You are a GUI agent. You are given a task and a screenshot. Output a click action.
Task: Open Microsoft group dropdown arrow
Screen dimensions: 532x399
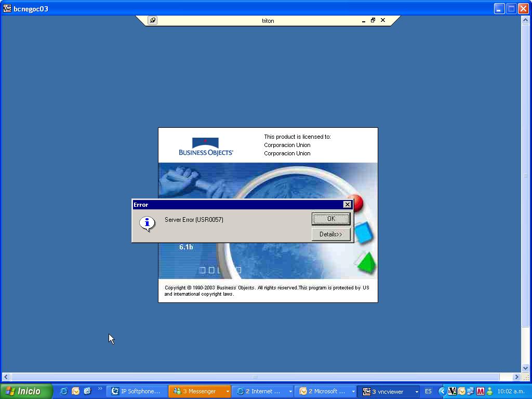click(x=353, y=392)
